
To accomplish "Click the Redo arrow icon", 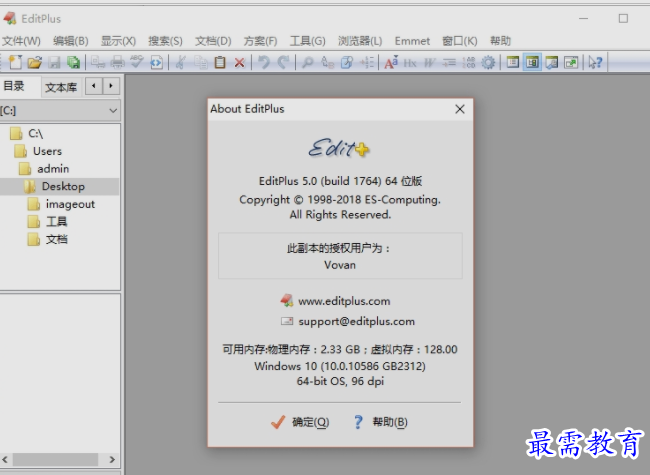I will point(284,63).
